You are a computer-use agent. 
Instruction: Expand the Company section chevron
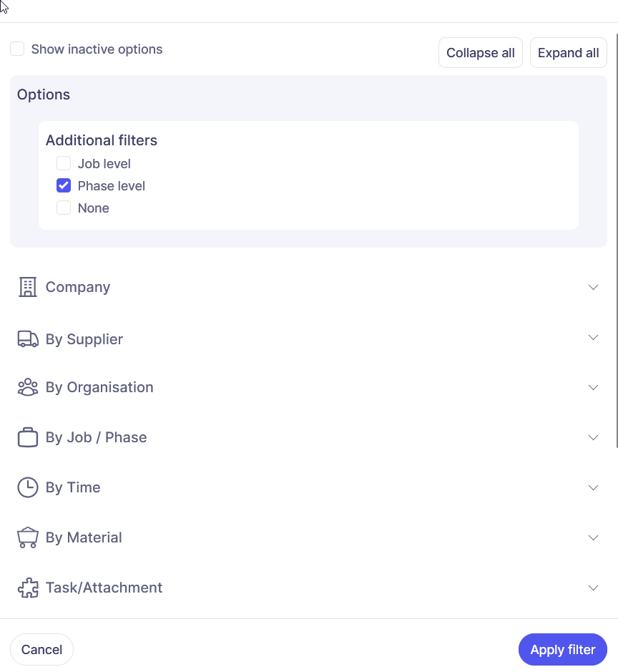[x=593, y=287]
